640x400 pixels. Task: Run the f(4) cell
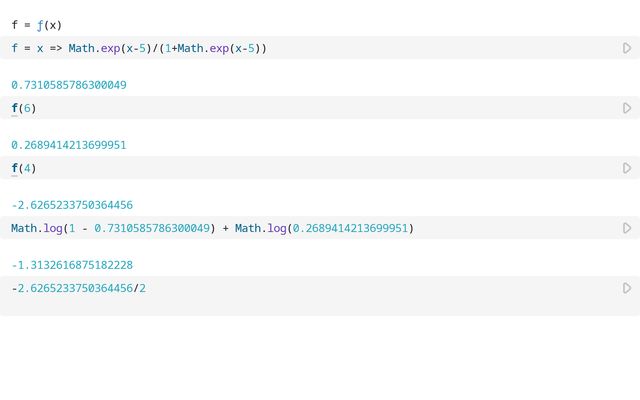coord(627,168)
